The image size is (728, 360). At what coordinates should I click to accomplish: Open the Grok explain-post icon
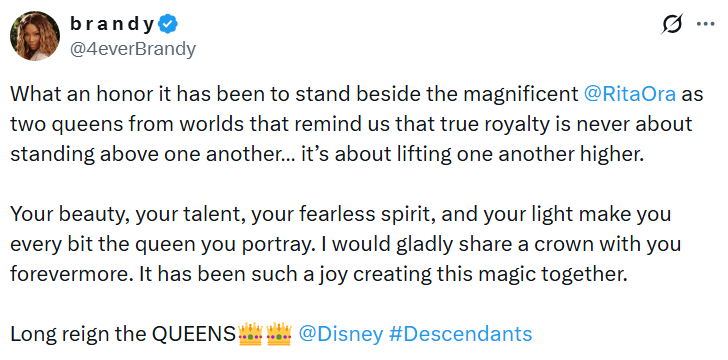click(672, 24)
